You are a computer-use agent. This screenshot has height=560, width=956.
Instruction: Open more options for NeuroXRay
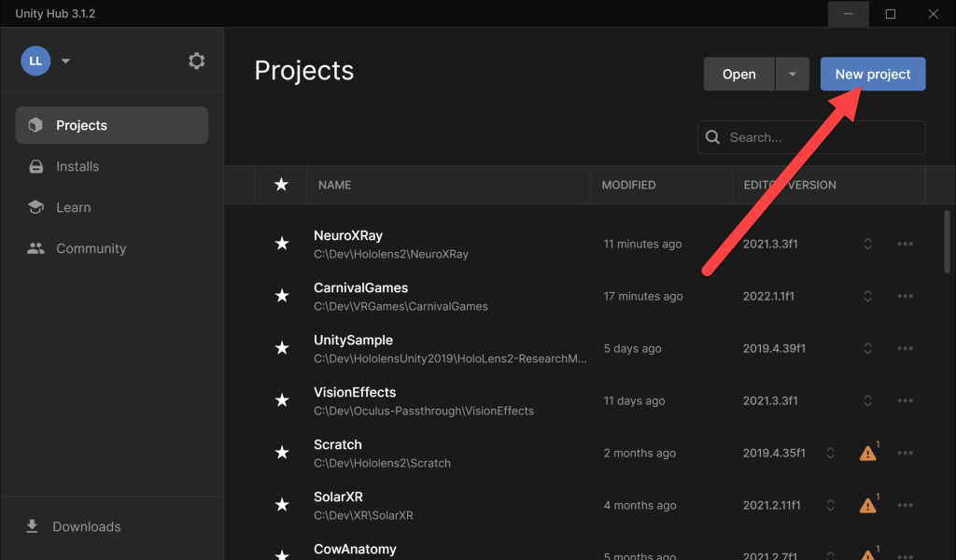(905, 244)
